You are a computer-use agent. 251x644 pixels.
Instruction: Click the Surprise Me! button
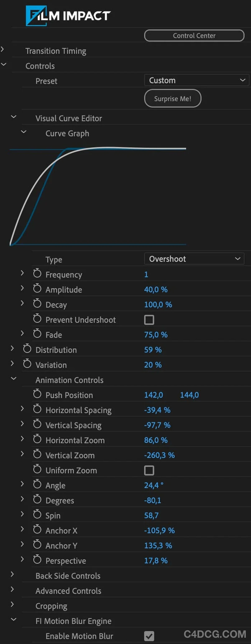coord(173,99)
